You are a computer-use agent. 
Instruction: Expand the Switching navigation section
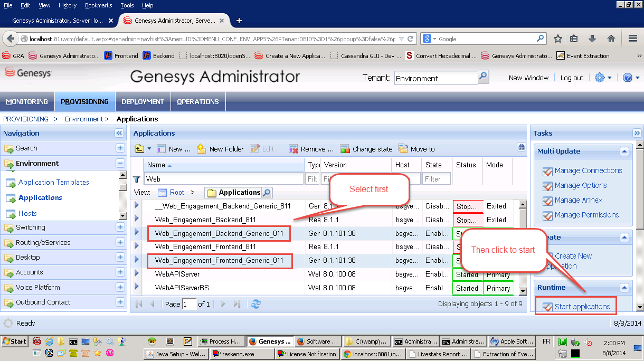click(x=120, y=227)
